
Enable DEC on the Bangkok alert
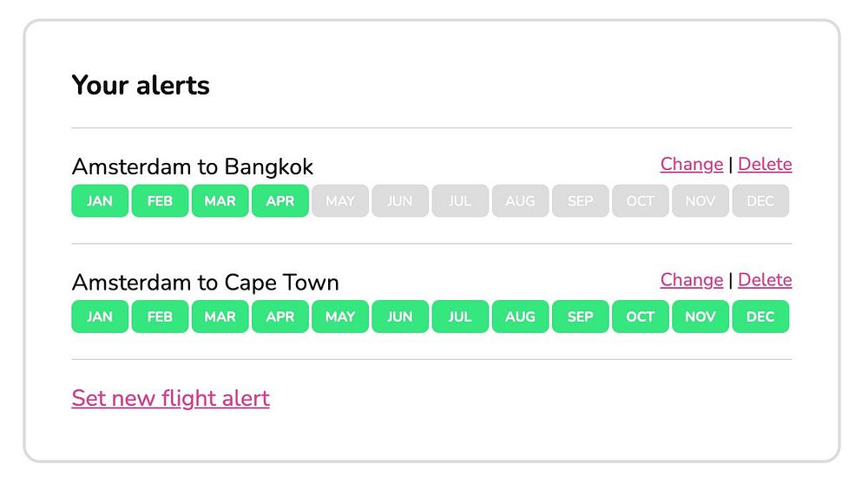pyautogui.click(x=760, y=201)
